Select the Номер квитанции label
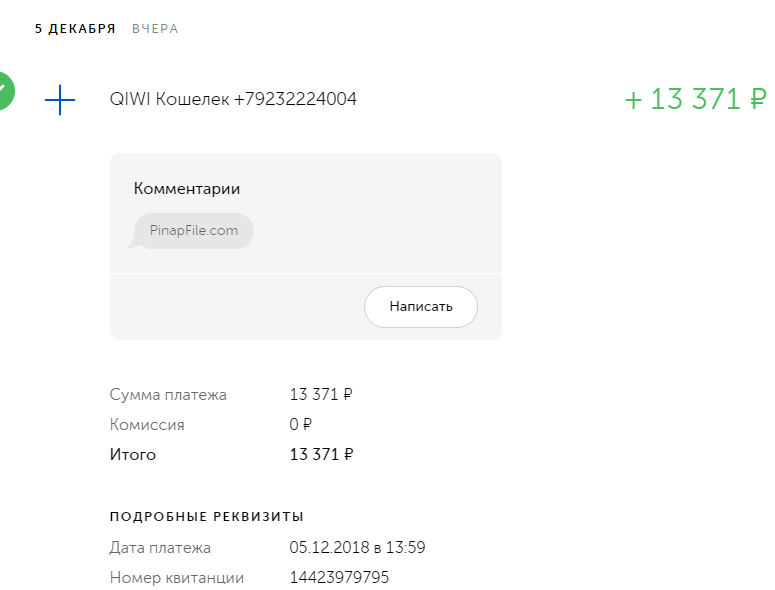The image size is (775, 590). [x=176, y=578]
